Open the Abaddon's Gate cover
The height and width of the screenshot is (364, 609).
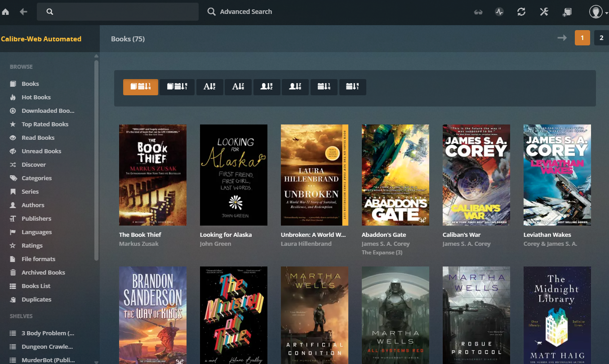click(x=396, y=175)
